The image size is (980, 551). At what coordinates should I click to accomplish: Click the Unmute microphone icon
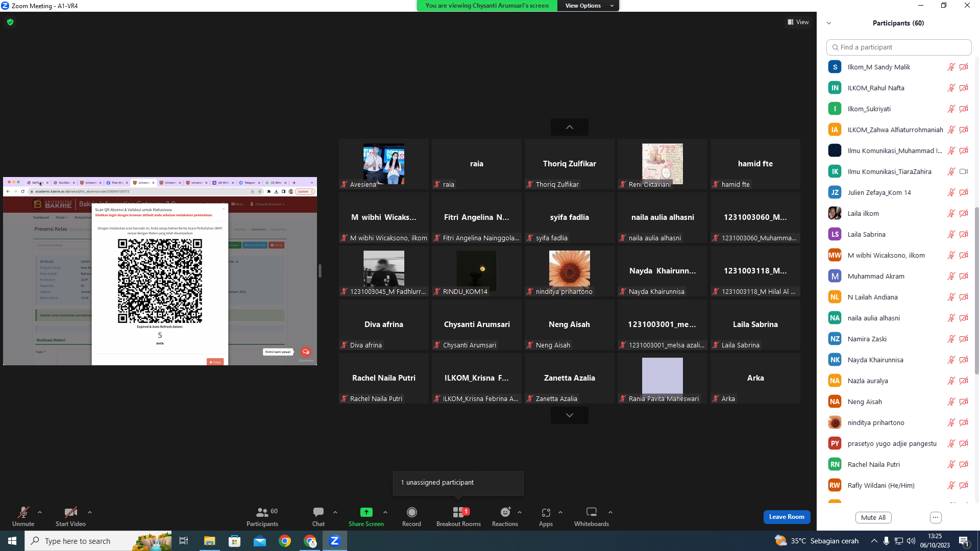click(23, 512)
